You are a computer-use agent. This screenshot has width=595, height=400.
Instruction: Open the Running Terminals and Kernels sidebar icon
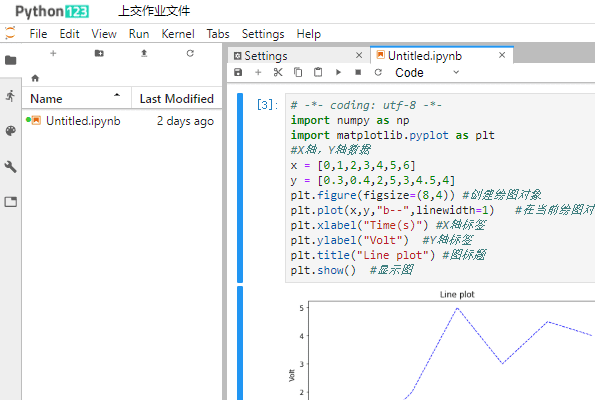coord(11,96)
